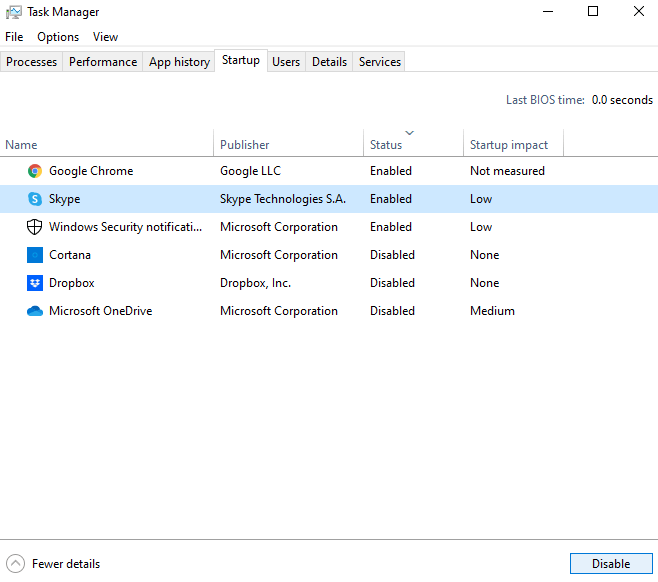Click the Low impact value for Skype
Image resolution: width=658 pixels, height=582 pixels.
(x=481, y=199)
